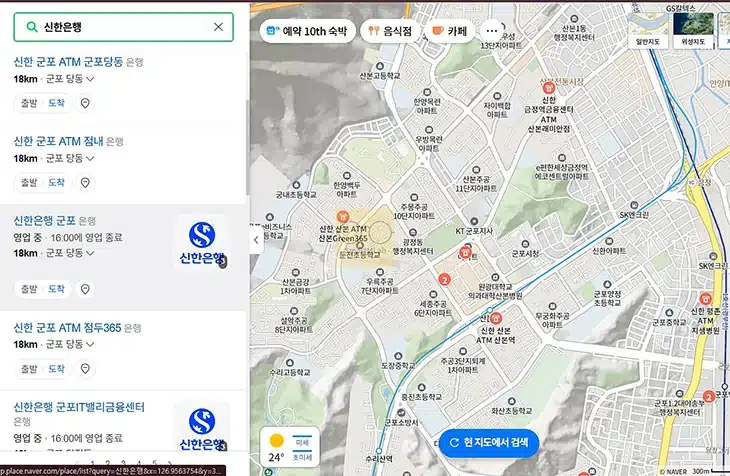This screenshot has width=730, height=476.
Task: Click 도장중학교 point of interest
Action: click(x=398, y=361)
